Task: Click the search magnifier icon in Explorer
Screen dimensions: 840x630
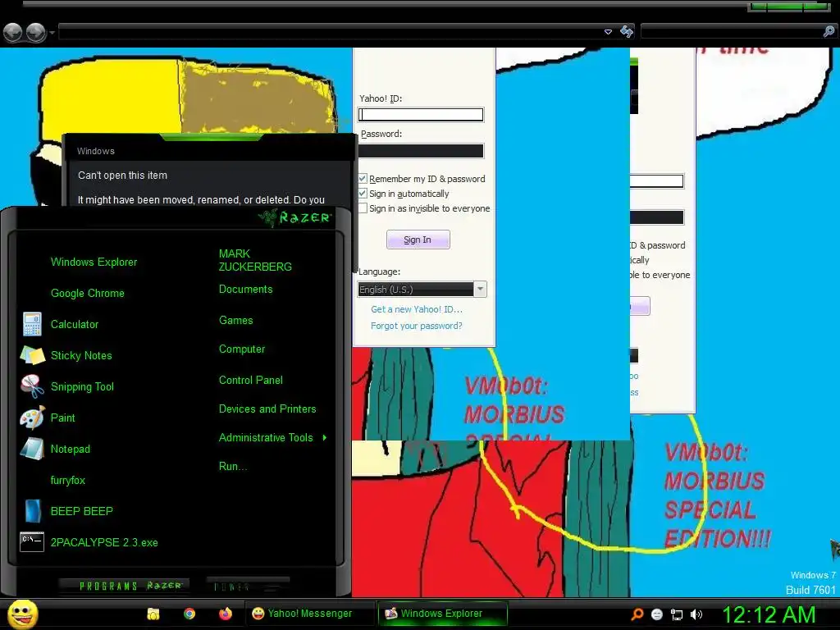Action: [x=829, y=32]
